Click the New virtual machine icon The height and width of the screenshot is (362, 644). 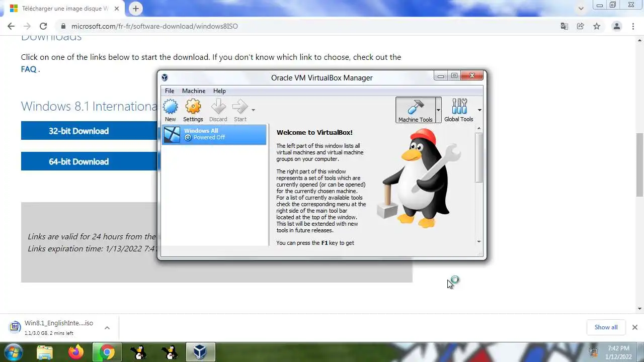click(171, 110)
